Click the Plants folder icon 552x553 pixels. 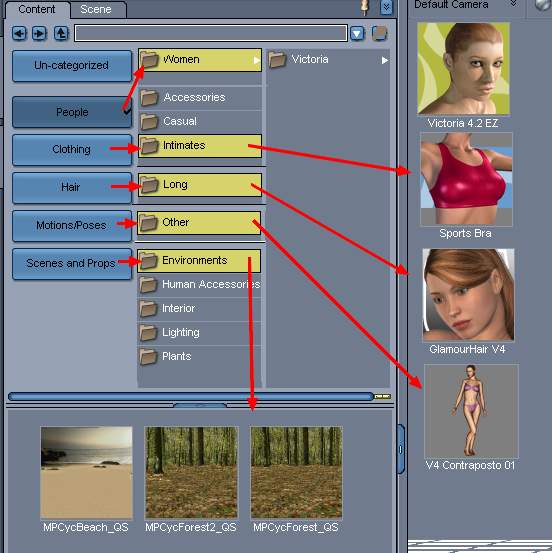point(148,357)
